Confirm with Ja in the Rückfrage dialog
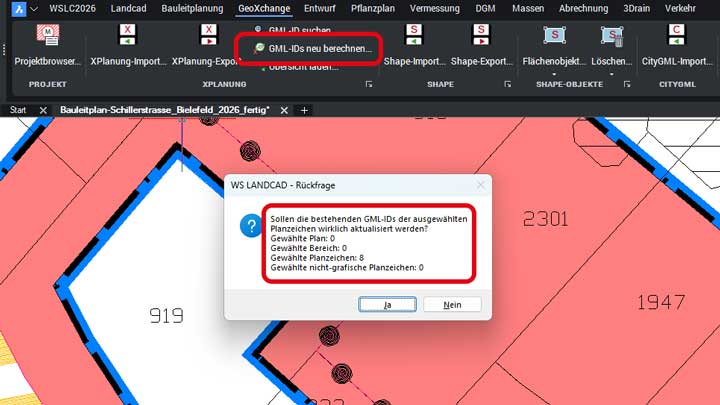The height and width of the screenshot is (405, 720). [x=388, y=304]
